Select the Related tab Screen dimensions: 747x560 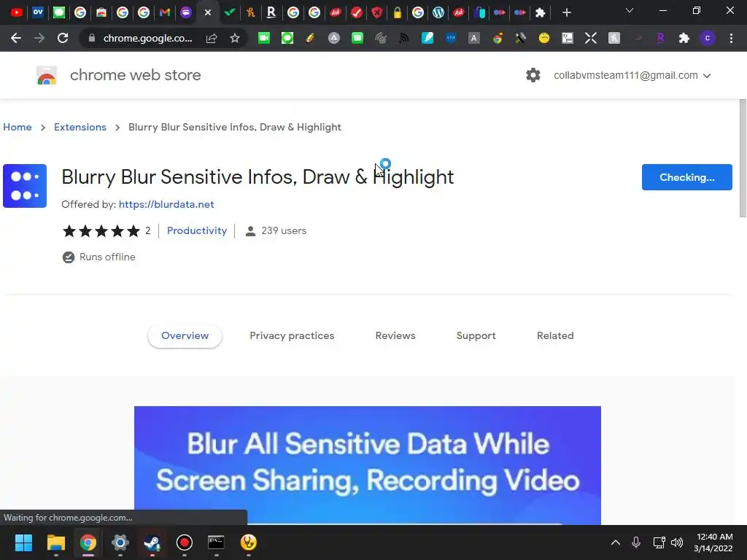[x=555, y=335]
